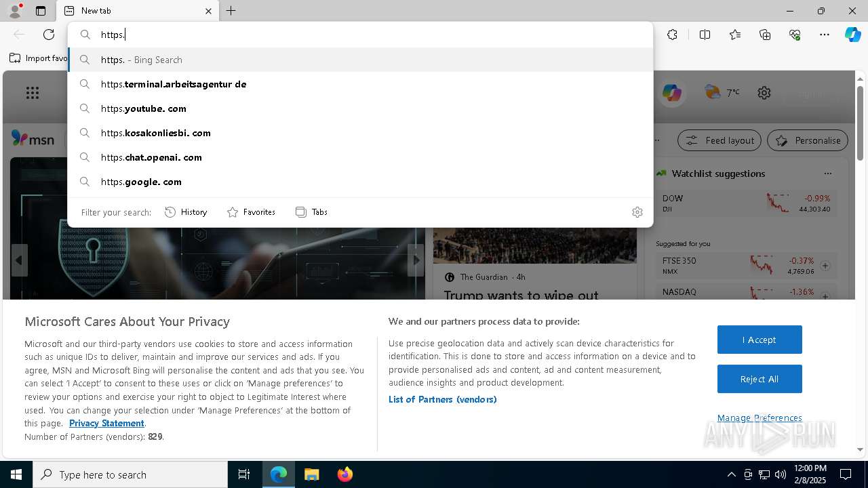This screenshot has width=868, height=488.
Task: Open notification center
Action: (x=846, y=474)
